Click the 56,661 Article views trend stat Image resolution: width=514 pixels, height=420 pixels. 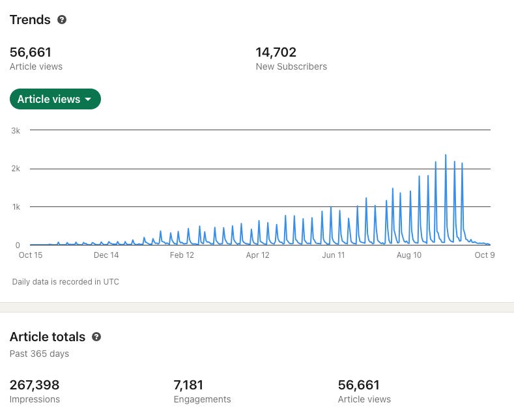(x=36, y=59)
